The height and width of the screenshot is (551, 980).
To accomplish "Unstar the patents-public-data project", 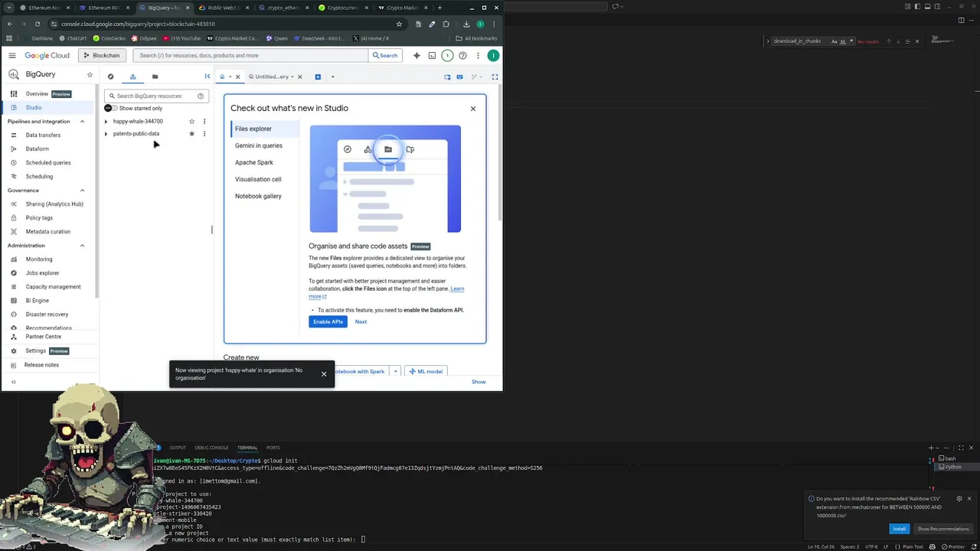I will point(191,133).
